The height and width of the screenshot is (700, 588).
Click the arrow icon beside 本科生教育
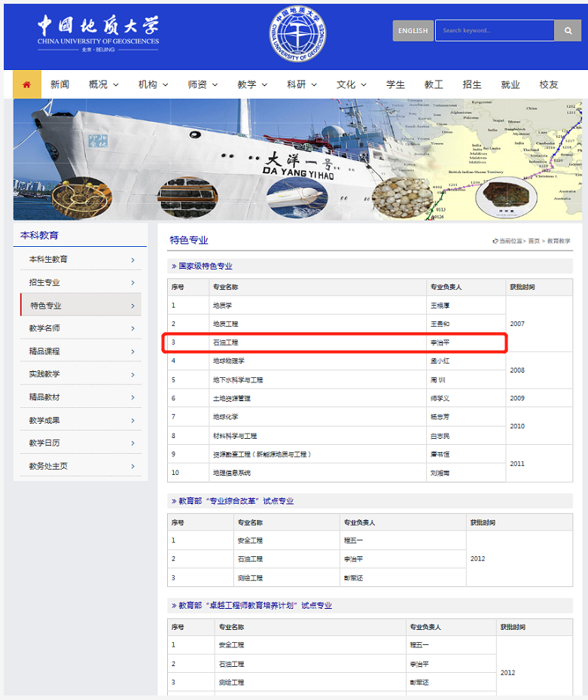pos(133,260)
